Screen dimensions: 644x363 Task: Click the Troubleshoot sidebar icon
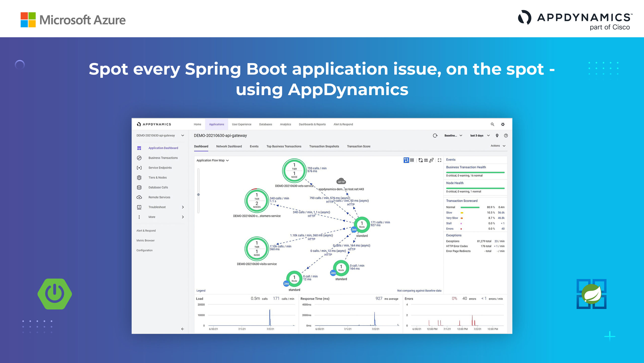click(139, 207)
